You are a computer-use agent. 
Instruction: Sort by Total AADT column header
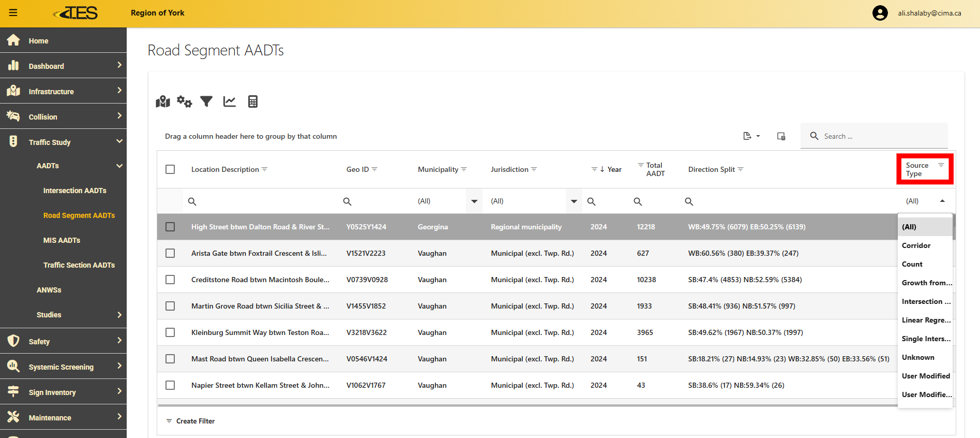point(655,169)
